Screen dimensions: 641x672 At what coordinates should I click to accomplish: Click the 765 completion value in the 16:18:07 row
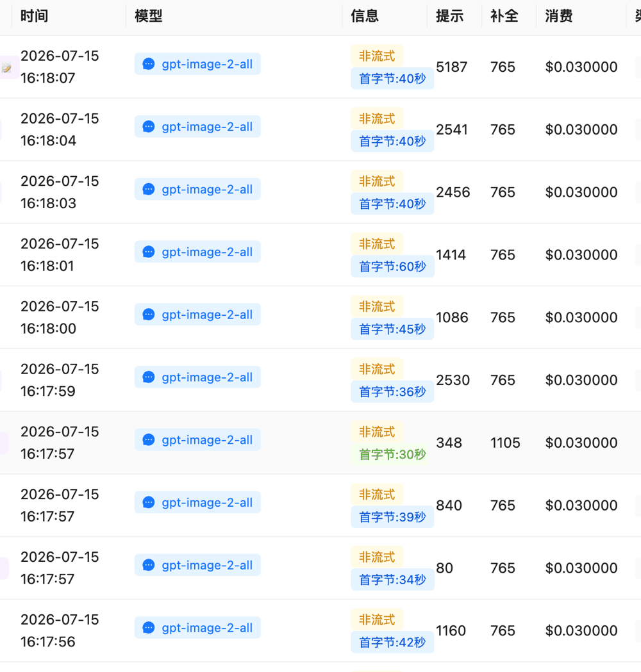click(503, 67)
